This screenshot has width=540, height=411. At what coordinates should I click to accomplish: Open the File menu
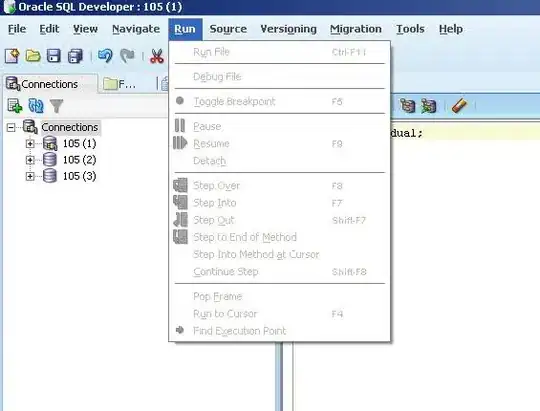pos(17,29)
